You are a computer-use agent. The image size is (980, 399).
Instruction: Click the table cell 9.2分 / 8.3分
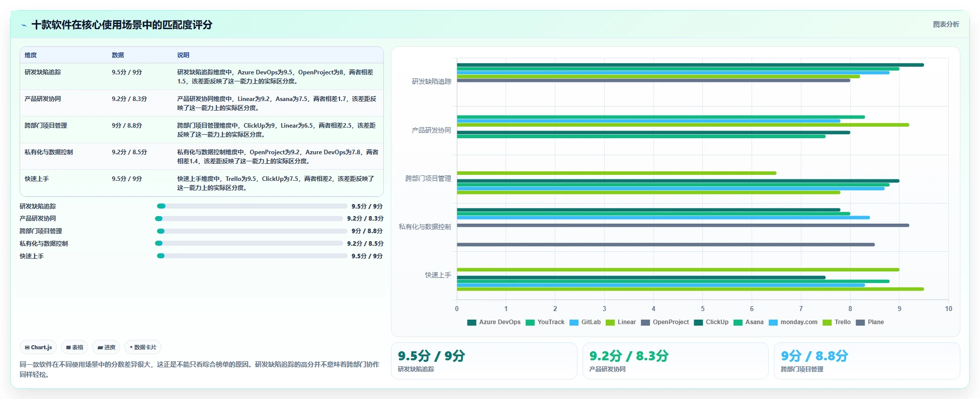click(x=129, y=99)
